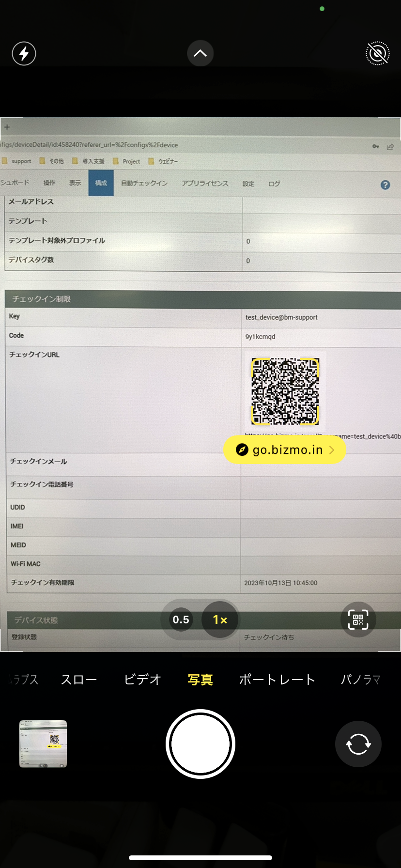This screenshot has width=401, height=868.
Task: Tap the detected QR code in viewfinder
Action: pyautogui.click(x=285, y=391)
